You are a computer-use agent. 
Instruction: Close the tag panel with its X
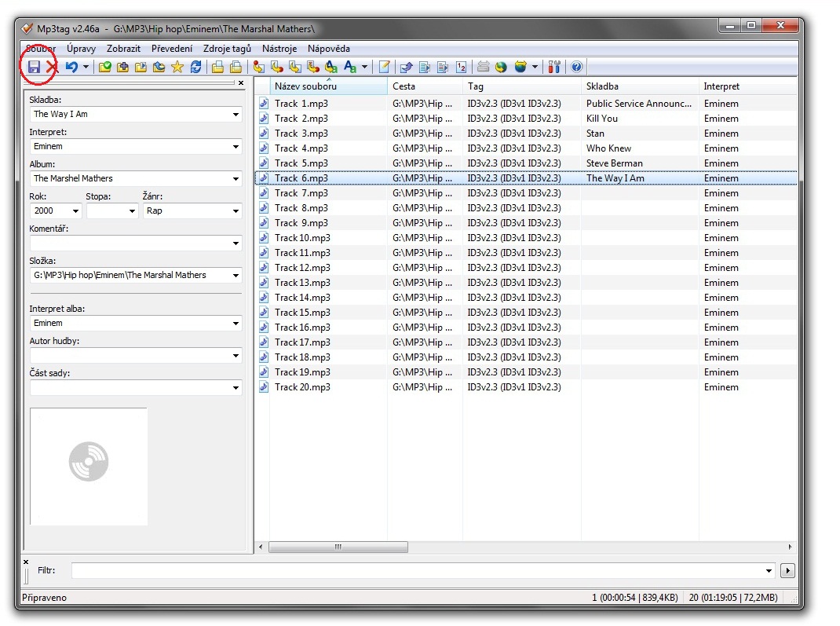pos(241,82)
